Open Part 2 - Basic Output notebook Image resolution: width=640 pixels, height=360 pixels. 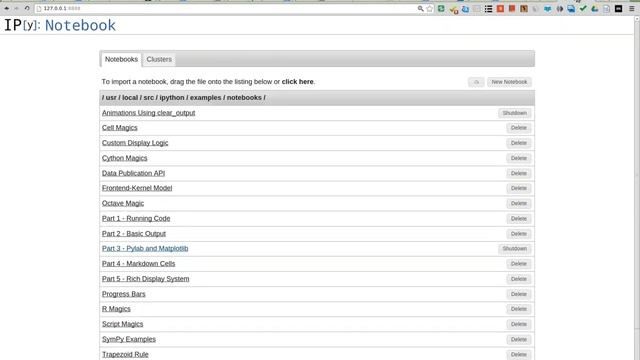click(134, 233)
